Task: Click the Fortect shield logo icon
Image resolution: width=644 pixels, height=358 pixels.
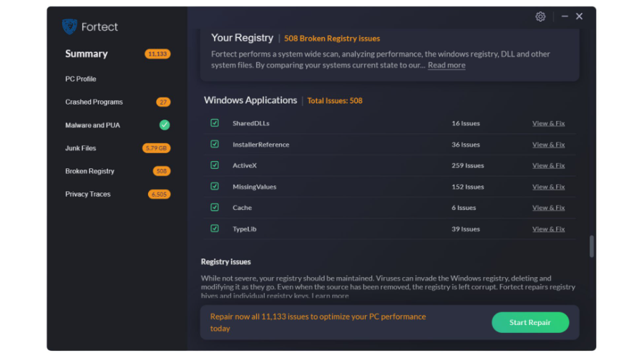Action: [x=69, y=27]
